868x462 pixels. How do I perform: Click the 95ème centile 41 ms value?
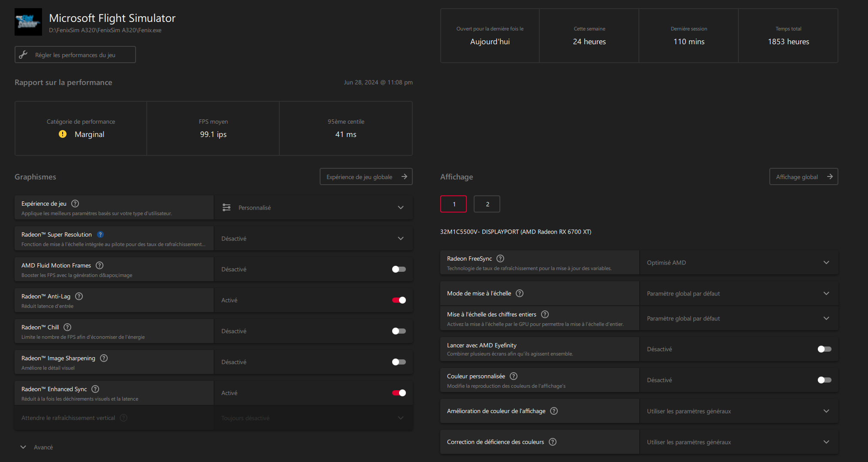[x=346, y=134]
